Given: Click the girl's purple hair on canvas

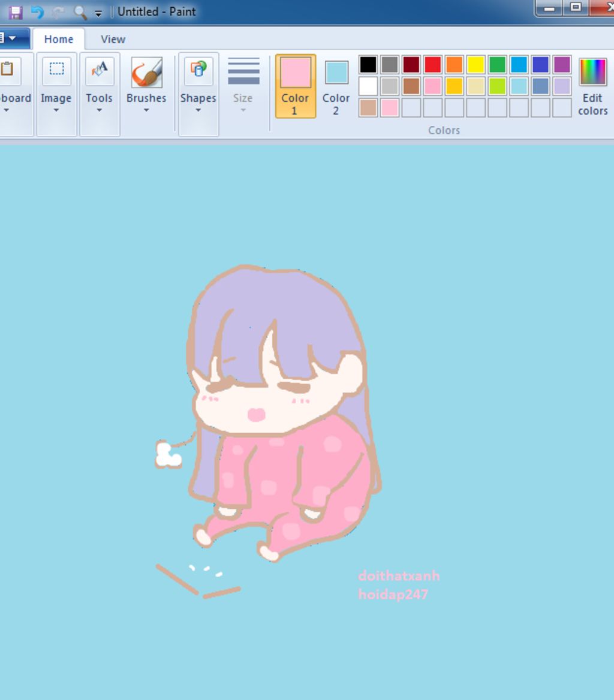Looking at the screenshot, I should click(x=286, y=308).
